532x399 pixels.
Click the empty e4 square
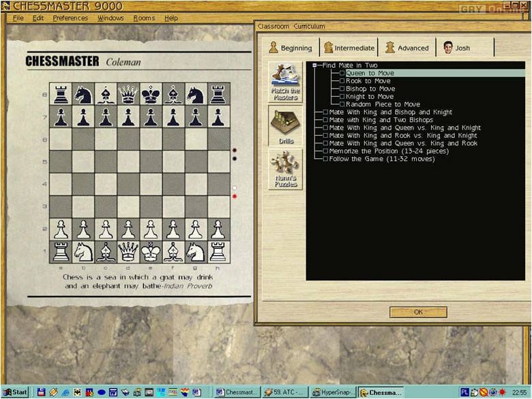(x=151, y=184)
